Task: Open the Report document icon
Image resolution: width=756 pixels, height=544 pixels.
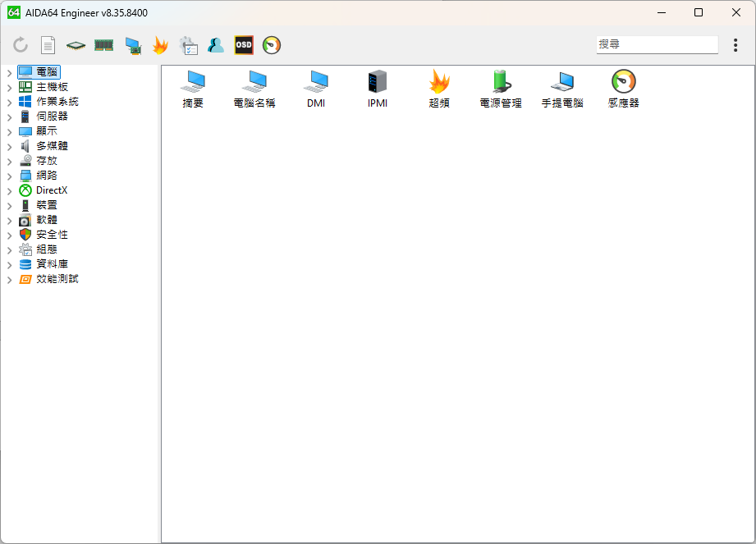Action: (48, 45)
